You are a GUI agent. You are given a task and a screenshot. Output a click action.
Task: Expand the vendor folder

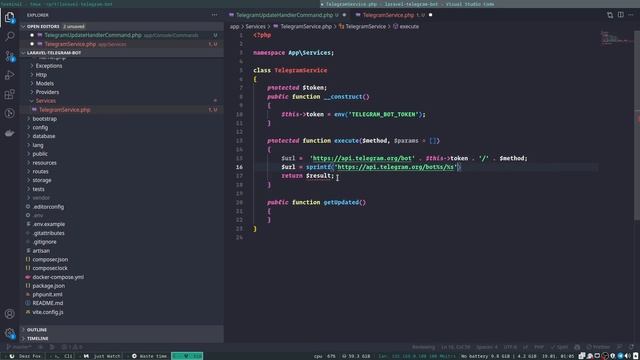(x=41, y=198)
